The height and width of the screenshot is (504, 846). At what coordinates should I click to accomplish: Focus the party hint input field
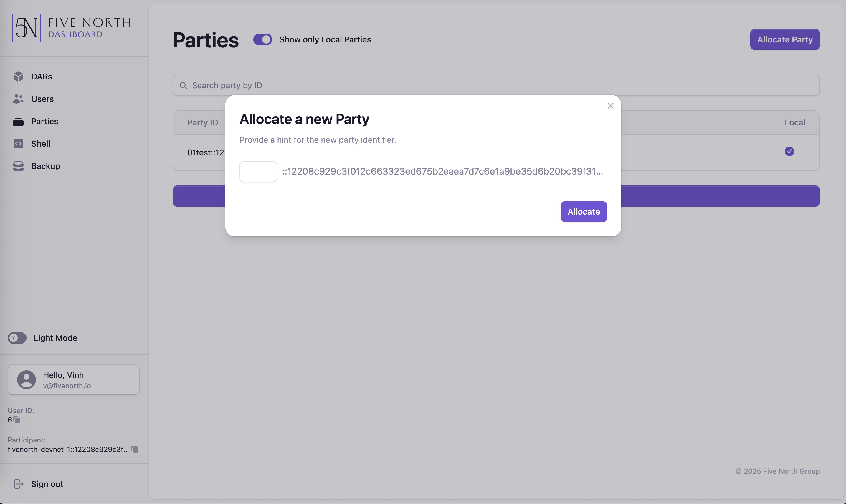click(x=258, y=172)
